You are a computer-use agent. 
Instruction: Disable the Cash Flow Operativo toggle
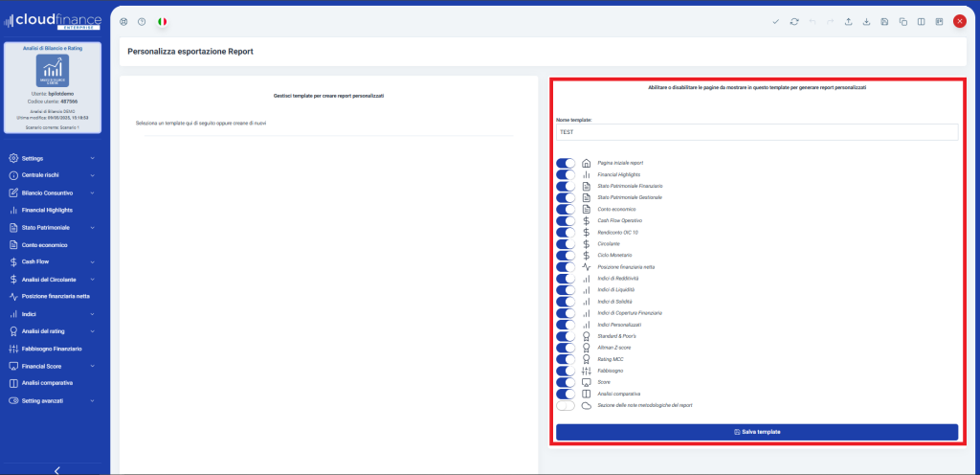pos(566,220)
